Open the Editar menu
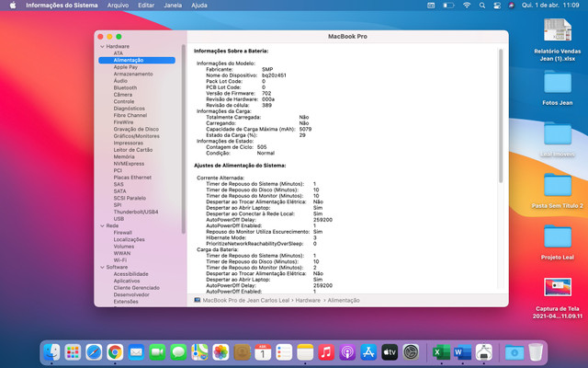The width and height of the screenshot is (588, 368). (x=146, y=6)
